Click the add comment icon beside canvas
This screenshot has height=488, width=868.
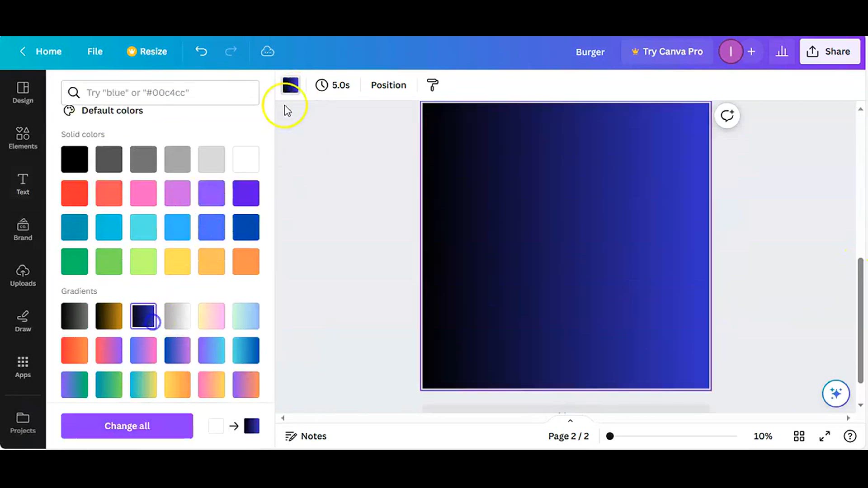coord(727,116)
